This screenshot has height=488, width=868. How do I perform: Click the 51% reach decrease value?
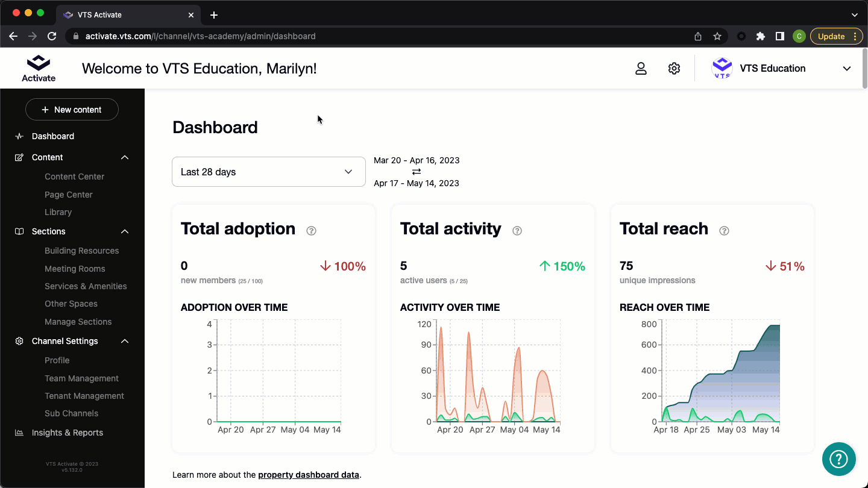785,266
